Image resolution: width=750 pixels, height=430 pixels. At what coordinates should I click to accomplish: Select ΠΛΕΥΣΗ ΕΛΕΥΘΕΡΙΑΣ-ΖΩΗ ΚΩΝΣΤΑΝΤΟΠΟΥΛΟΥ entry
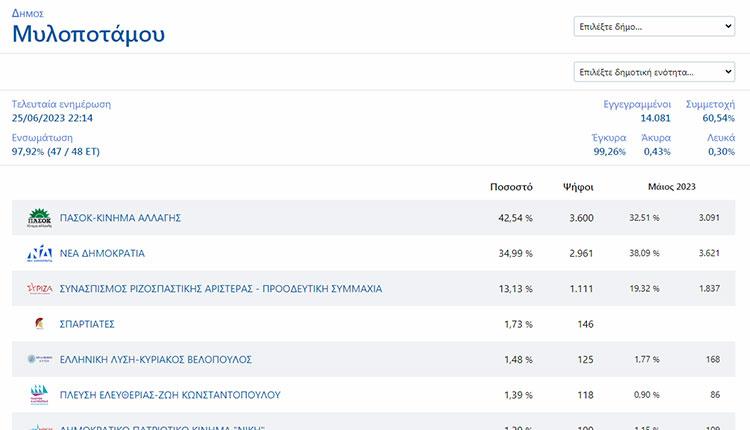pos(169,395)
